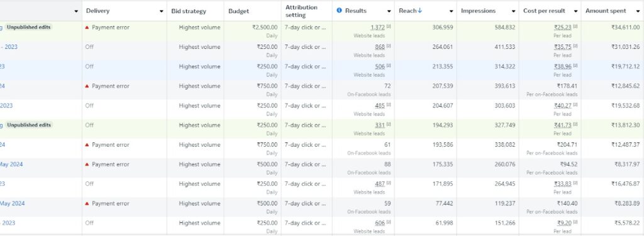Click the footnote marker beside the ₹38.96 cost
The height and width of the screenshot is (236, 644).
[575, 65]
